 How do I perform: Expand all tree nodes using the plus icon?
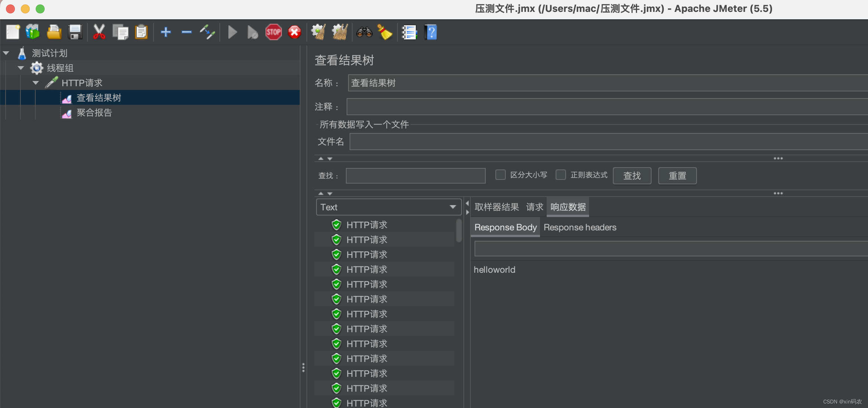click(x=166, y=32)
